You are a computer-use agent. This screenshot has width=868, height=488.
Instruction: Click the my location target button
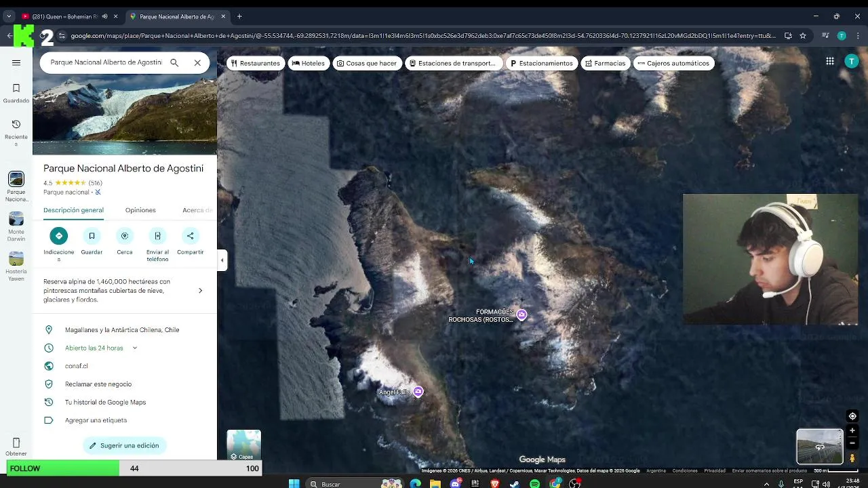click(852, 416)
